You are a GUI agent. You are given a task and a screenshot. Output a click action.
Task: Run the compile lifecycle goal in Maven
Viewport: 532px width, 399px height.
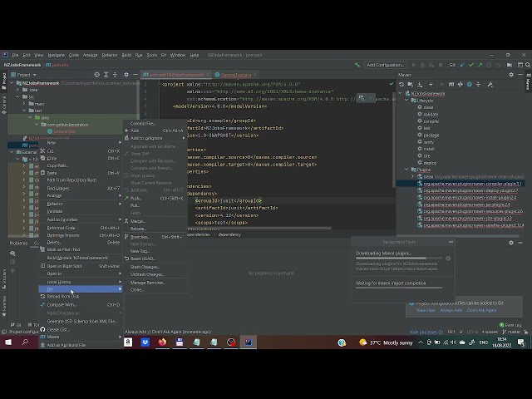pyautogui.click(x=429, y=121)
